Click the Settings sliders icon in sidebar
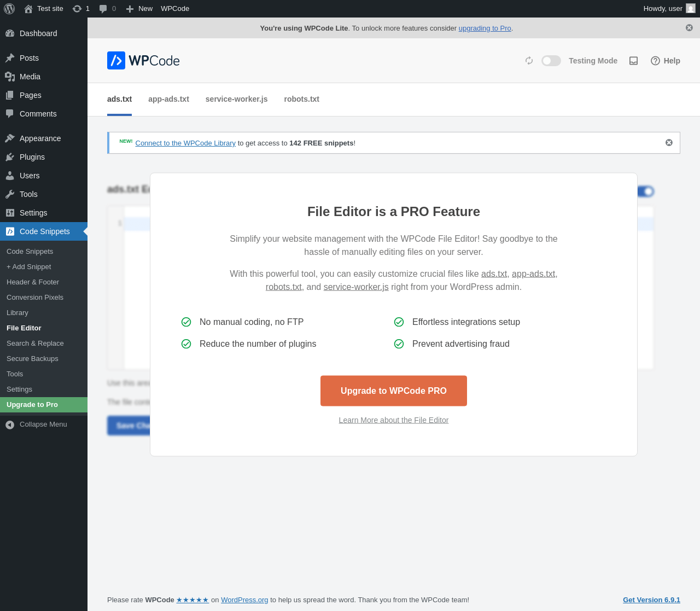Viewport: 700px width, 611px height. pos(10,213)
